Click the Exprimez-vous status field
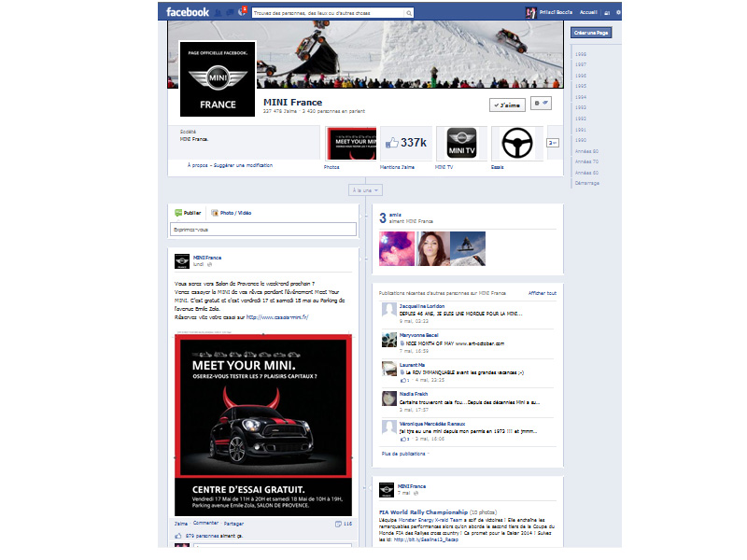Viewport: 747px width, 560px height. click(263, 230)
